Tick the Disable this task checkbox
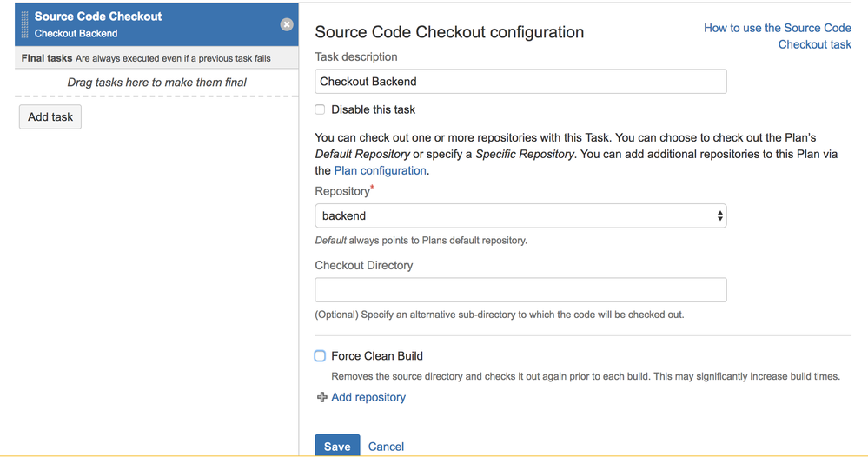Image resolution: width=868 pixels, height=457 pixels. [320, 109]
